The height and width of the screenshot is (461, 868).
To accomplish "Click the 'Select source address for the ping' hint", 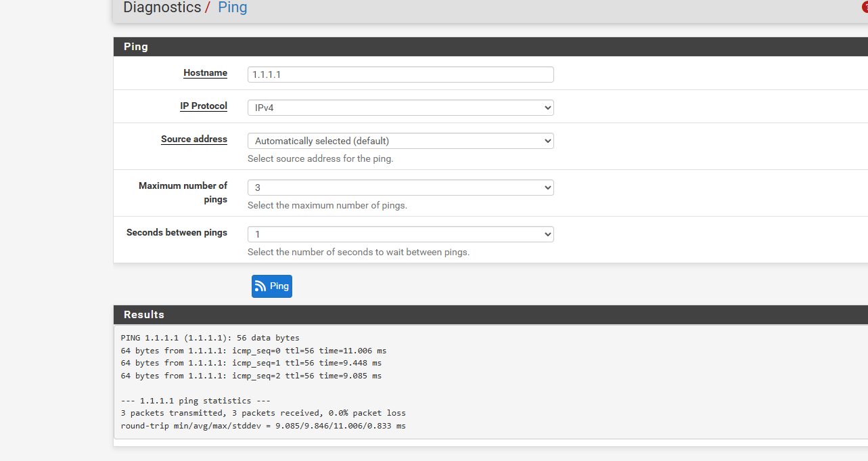I will pos(320,158).
